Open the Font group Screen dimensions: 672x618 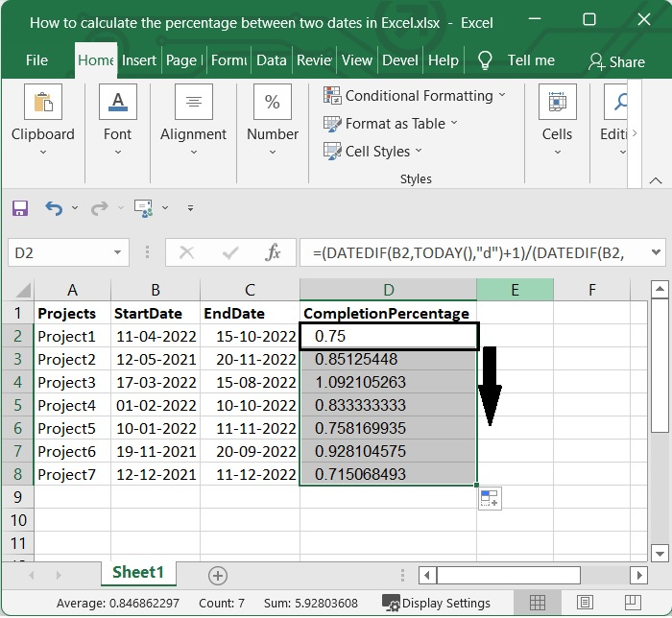coord(117,120)
